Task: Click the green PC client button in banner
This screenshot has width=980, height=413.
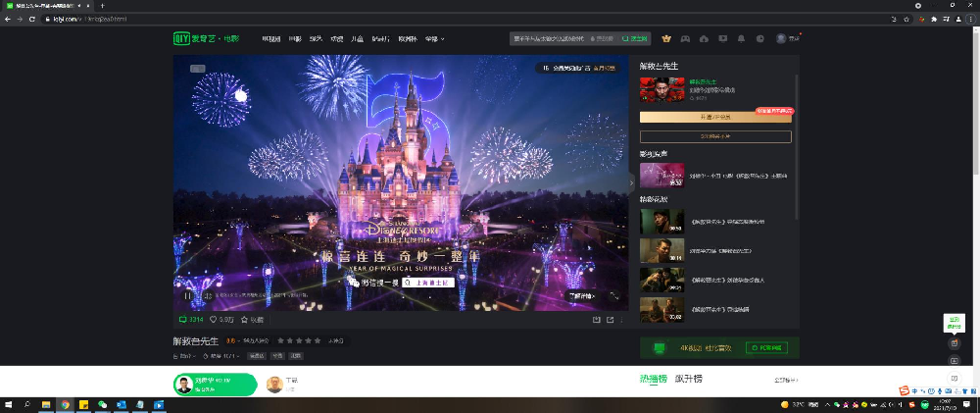Action: [767, 348]
